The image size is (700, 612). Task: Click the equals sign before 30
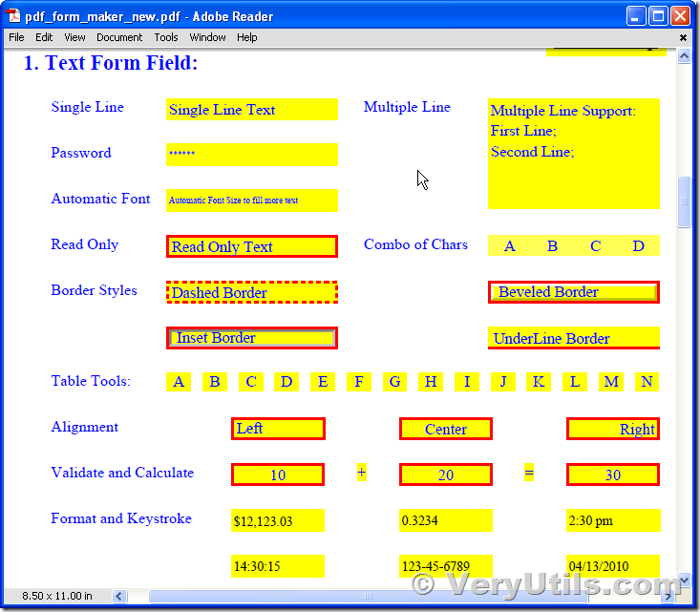click(x=529, y=473)
